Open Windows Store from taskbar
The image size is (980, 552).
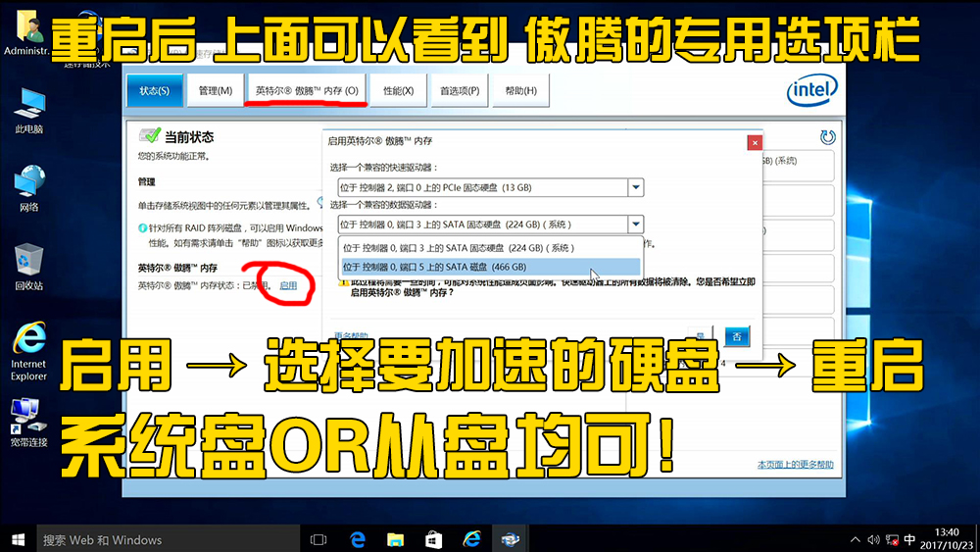coord(434,539)
